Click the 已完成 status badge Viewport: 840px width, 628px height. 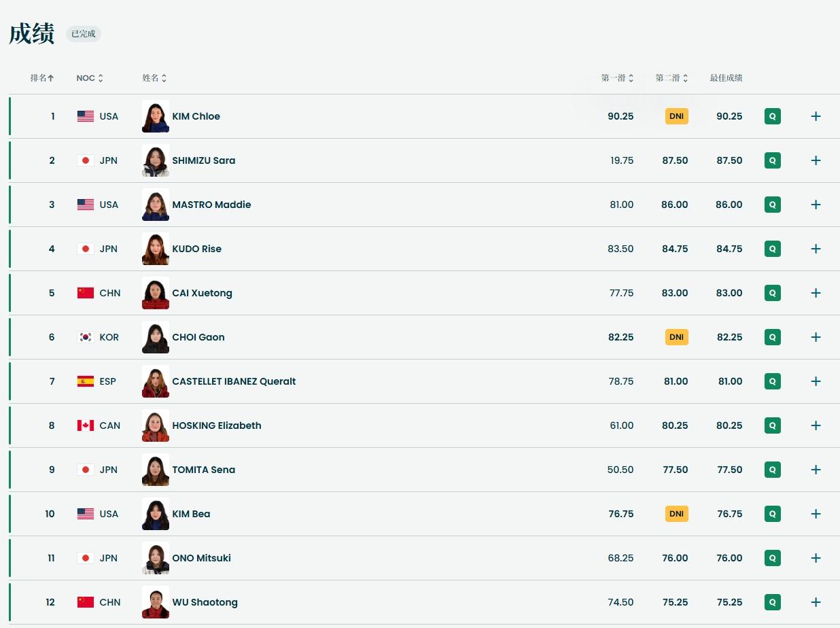click(x=83, y=33)
